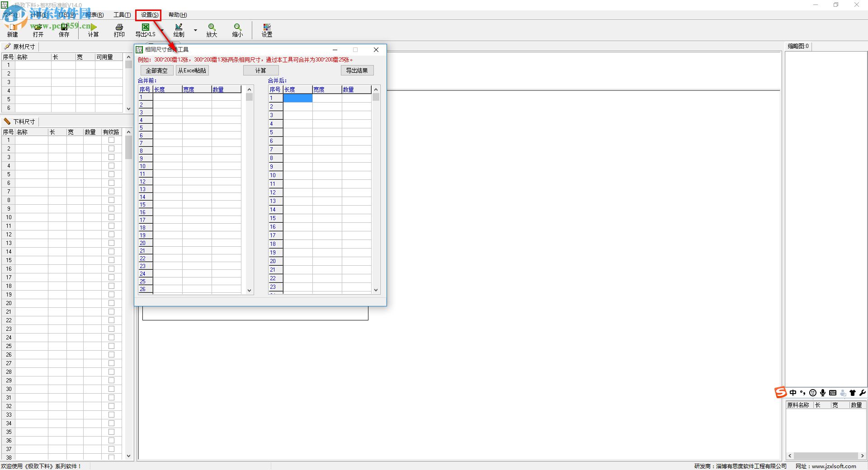Click the 全部清空 button in the merge dialog
868x470 pixels.
tap(156, 70)
